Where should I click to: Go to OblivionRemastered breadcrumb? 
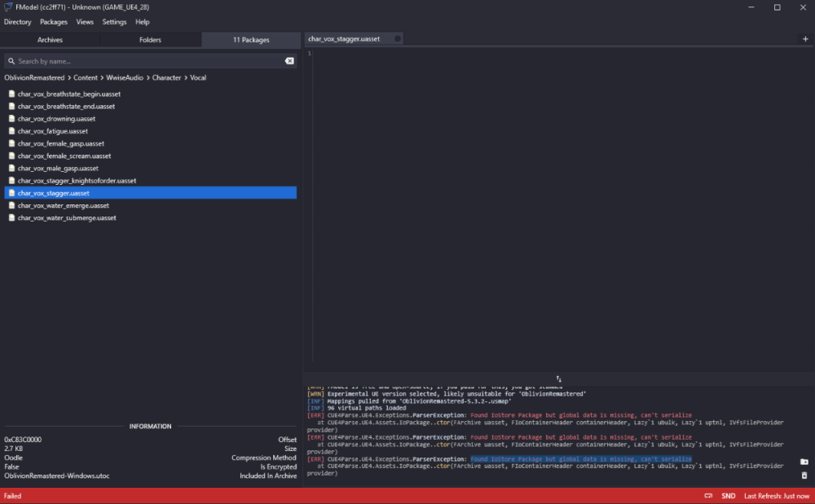(34, 78)
